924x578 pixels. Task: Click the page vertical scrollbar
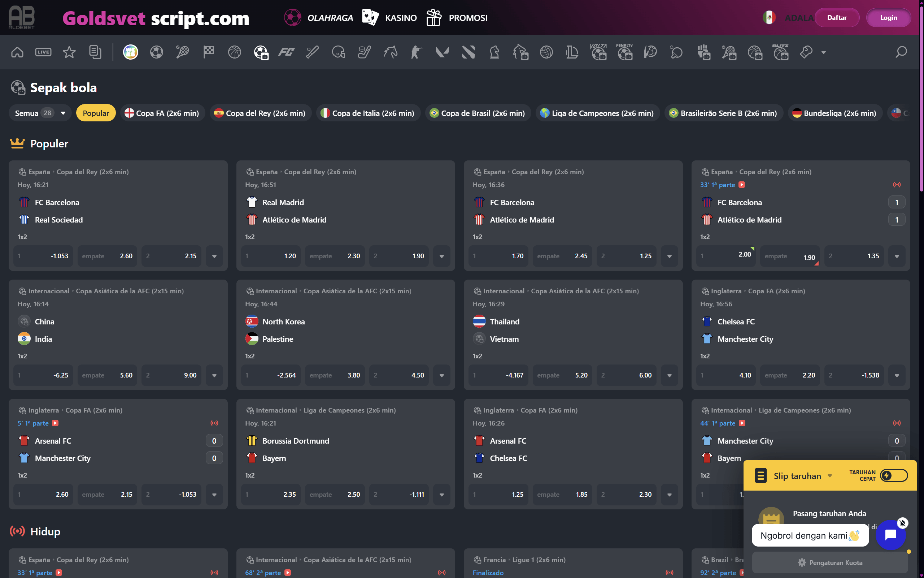point(921,99)
